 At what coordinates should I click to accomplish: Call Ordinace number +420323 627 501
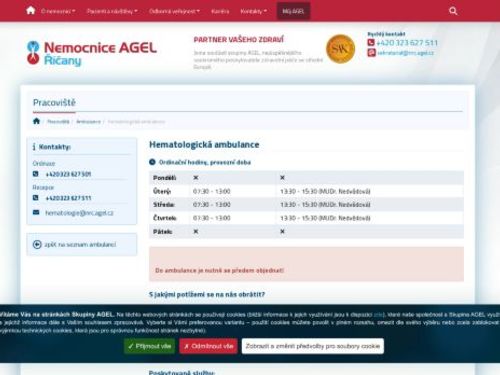point(68,174)
